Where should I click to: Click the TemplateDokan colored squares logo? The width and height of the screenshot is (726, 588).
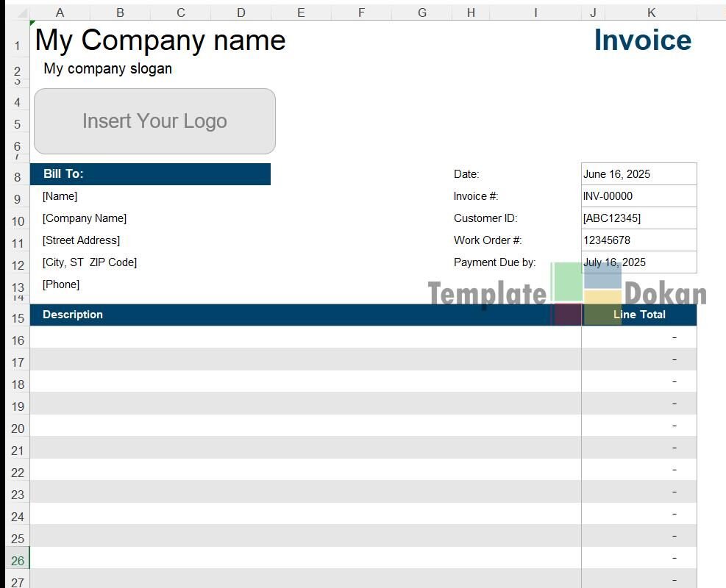tap(587, 293)
